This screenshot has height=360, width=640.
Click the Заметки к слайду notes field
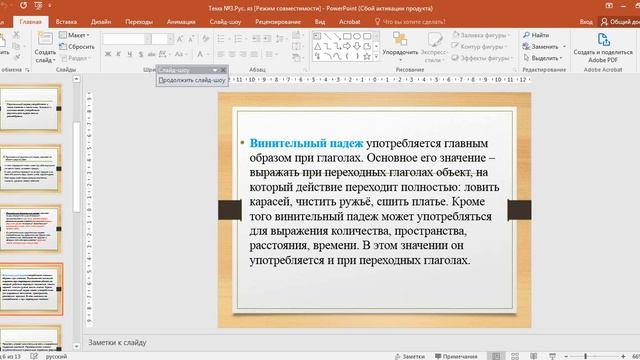[x=118, y=342]
